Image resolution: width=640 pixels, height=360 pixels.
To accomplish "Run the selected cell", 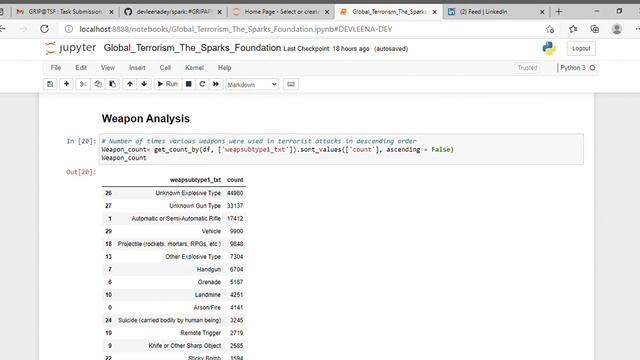I will [167, 84].
